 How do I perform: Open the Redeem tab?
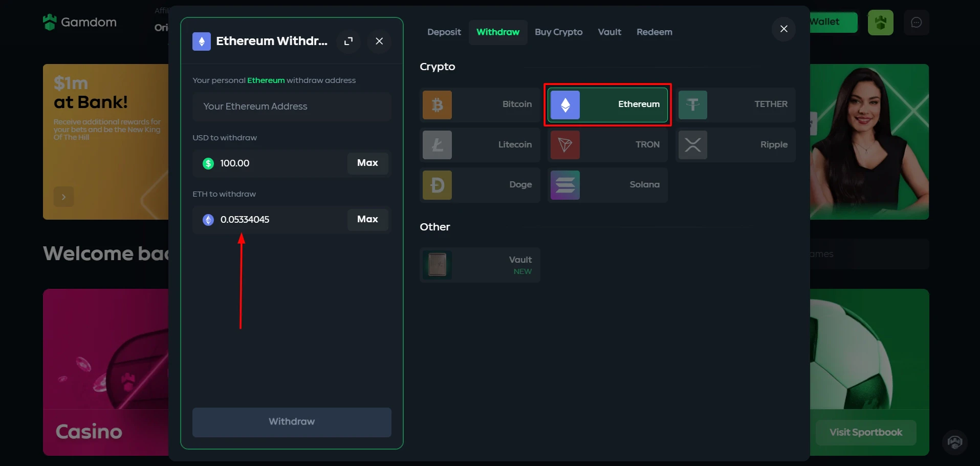pos(654,32)
